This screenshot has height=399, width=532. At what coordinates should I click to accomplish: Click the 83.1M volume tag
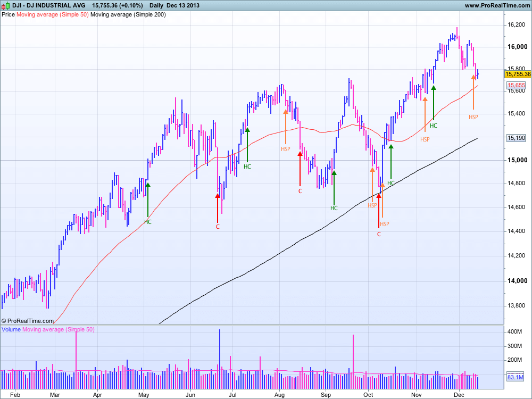(x=515, y=377)
